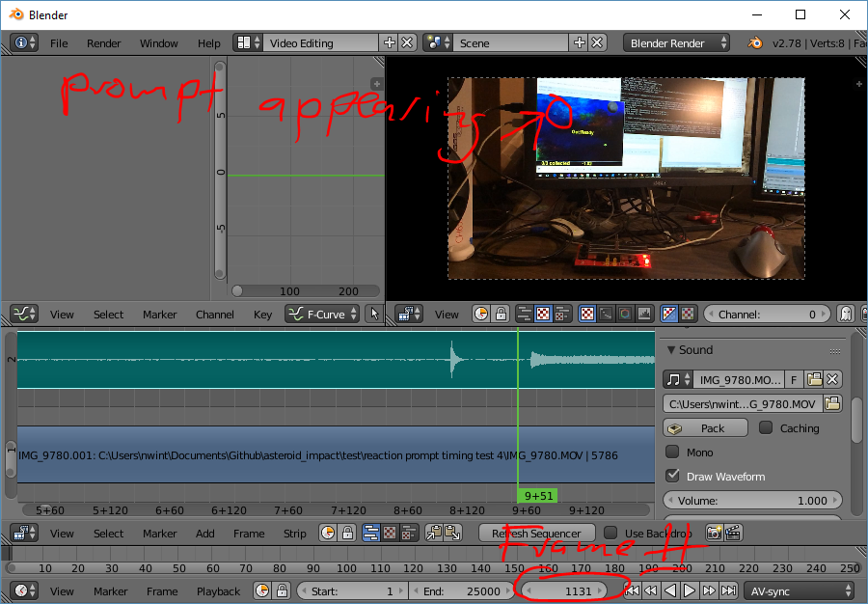This screenshot has width=868, height=604.
Task: Click the Refresh Sequencer button
Action: 537,532
